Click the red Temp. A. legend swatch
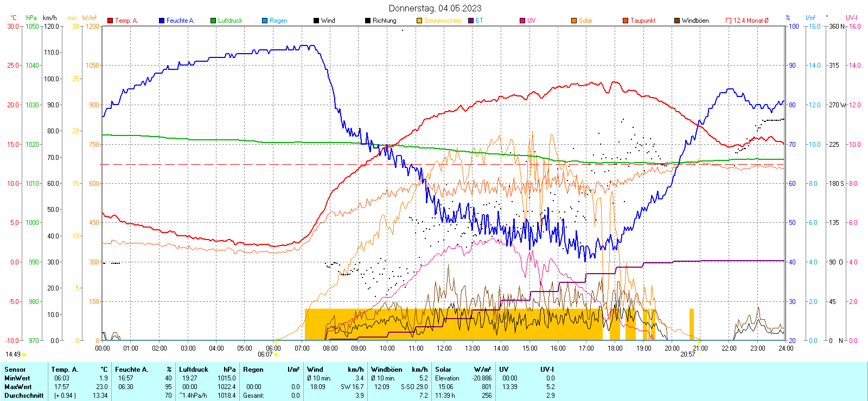Screen dimensions: 868x401 click(x=111, y=21)
